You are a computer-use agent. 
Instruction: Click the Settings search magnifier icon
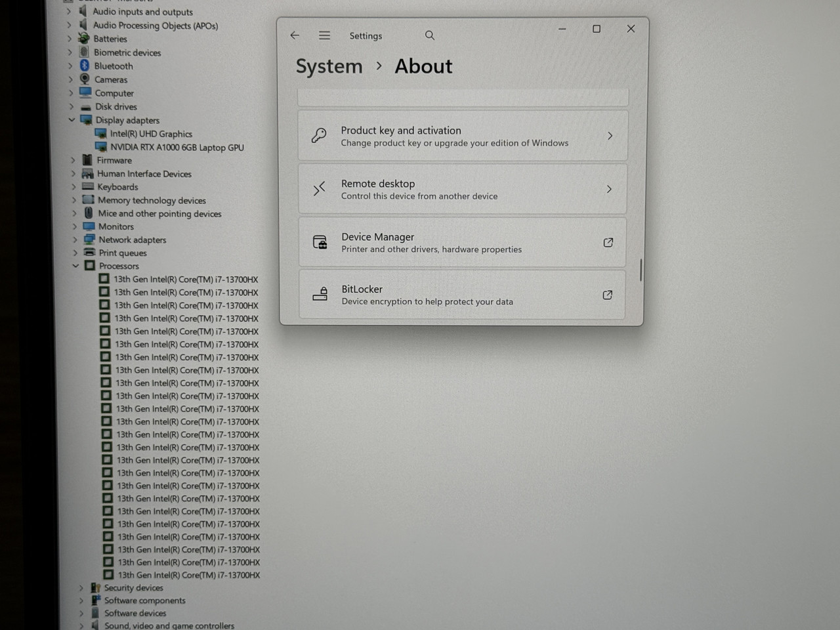[430, 35]
